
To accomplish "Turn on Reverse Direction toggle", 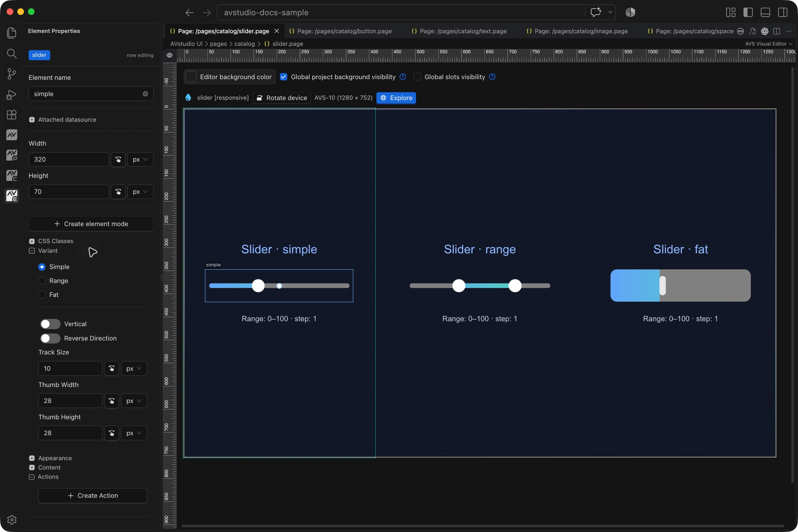I will (50, 338).
